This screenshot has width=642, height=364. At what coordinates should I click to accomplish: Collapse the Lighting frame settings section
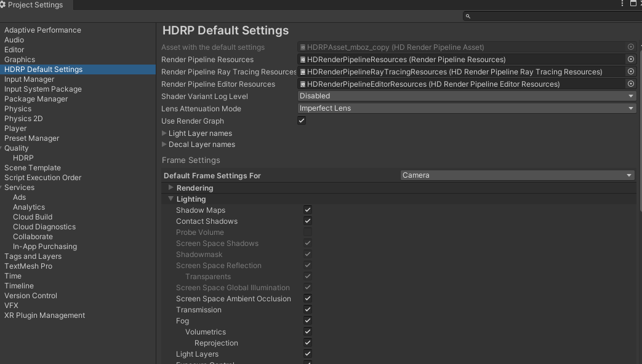pyautogui.click(x=171, y=199)
